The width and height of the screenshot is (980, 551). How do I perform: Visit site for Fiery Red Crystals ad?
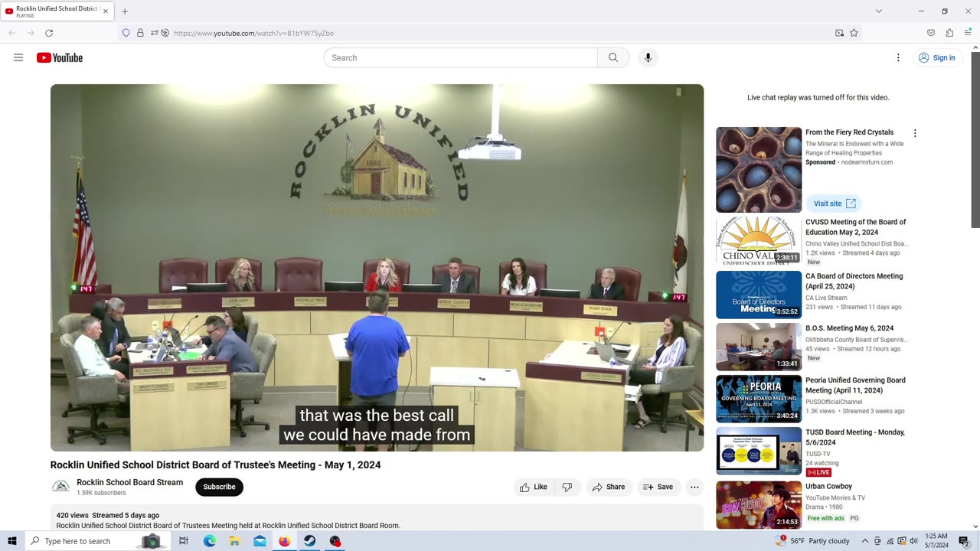pyautogui.click(x=834, y=204)
